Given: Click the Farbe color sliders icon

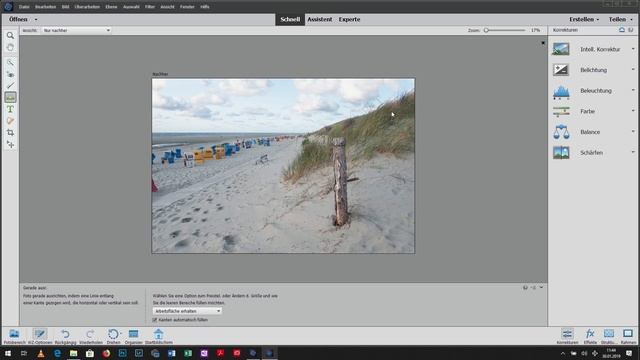Looking at the screenshot, I should click(x=561, y=111).
